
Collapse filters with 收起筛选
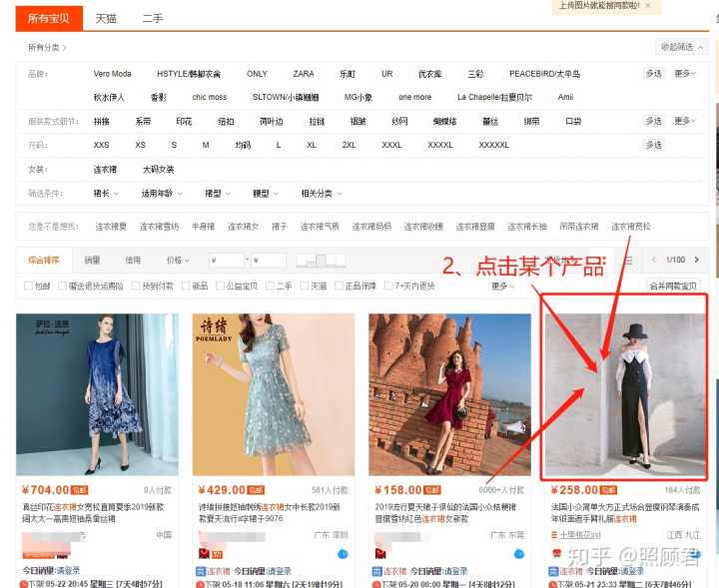tap(682, 47)
